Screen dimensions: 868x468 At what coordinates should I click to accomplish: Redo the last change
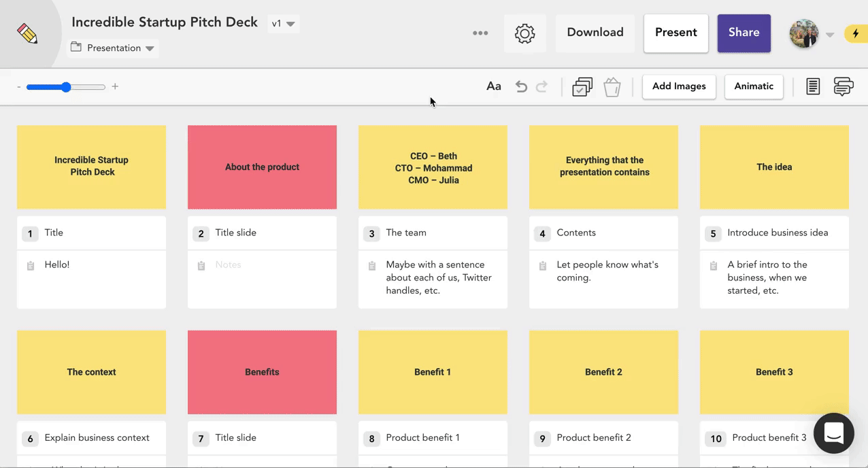point(541,86)
